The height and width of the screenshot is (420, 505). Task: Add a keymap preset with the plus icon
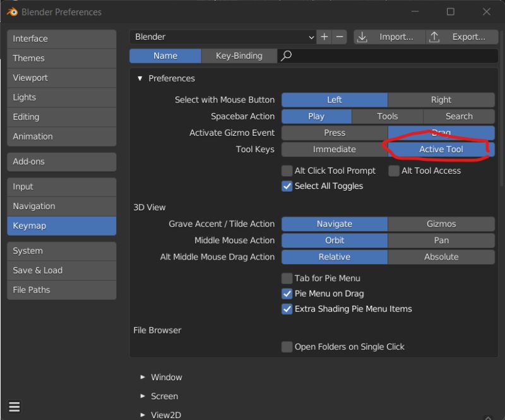(324, 37)
